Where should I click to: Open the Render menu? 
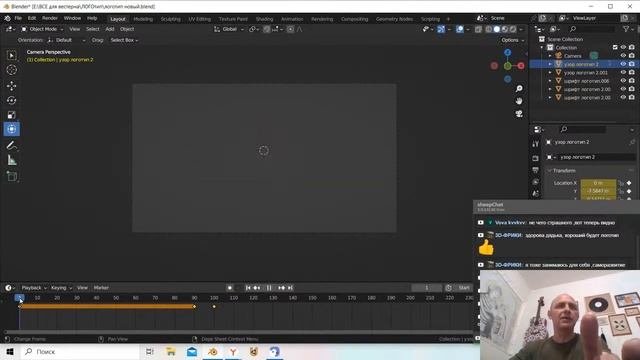tap(50, 18)
